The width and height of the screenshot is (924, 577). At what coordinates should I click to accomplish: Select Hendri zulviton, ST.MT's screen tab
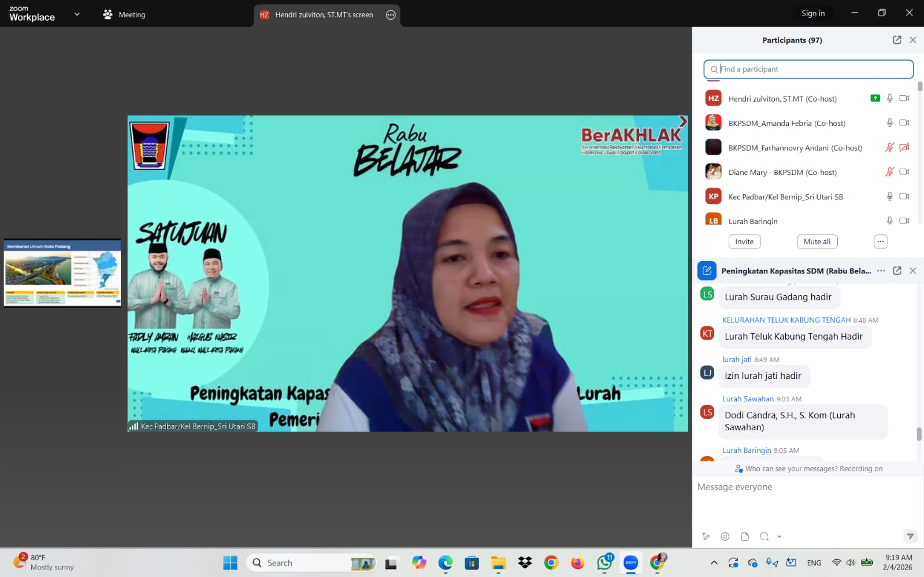click(327, 15)
